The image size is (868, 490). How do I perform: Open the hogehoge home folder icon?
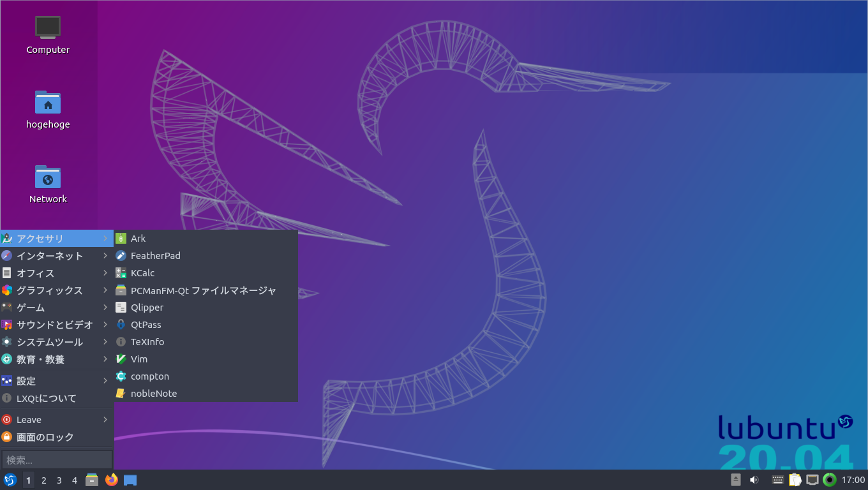(x=48, y=102)
